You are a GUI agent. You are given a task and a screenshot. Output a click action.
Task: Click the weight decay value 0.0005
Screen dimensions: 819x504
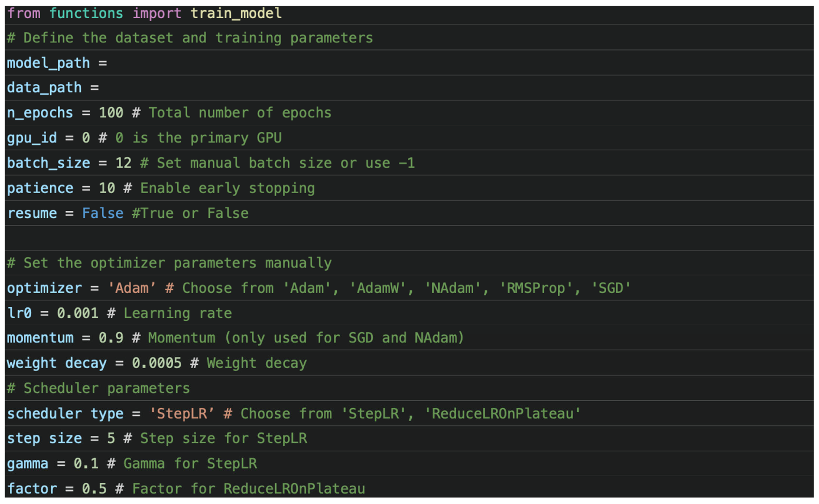point(157,363)
